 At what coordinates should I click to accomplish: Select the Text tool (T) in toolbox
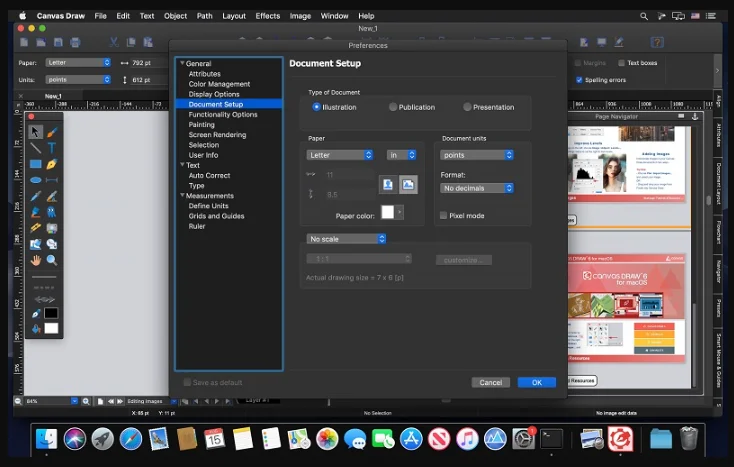[x=52, y=148]
